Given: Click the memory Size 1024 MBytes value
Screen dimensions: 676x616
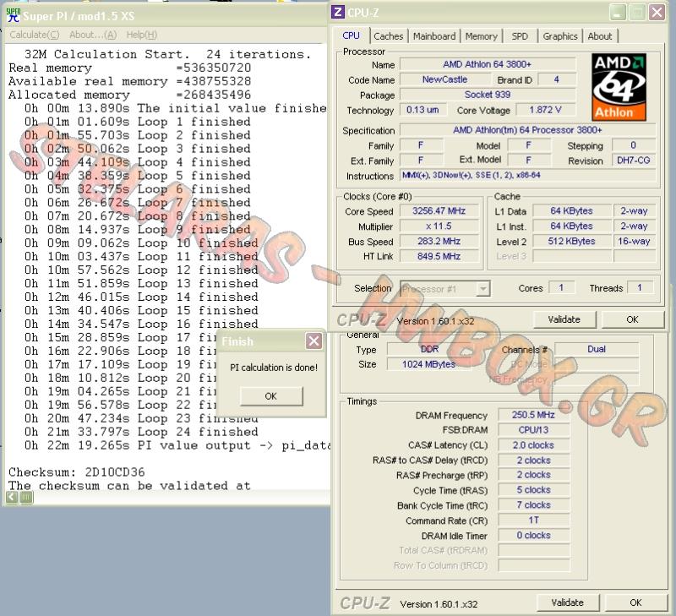Looking at the screenshot, I should click(x=429, y=364).
